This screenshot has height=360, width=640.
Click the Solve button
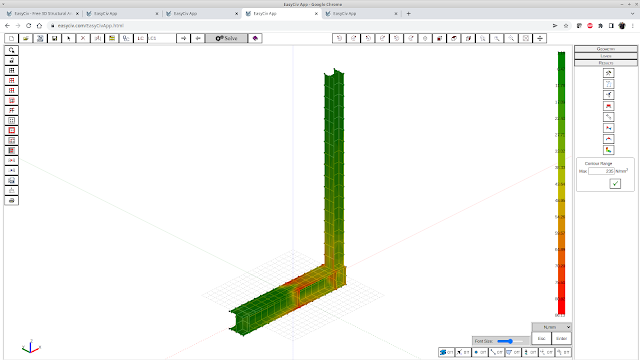(x=226, y=38)
